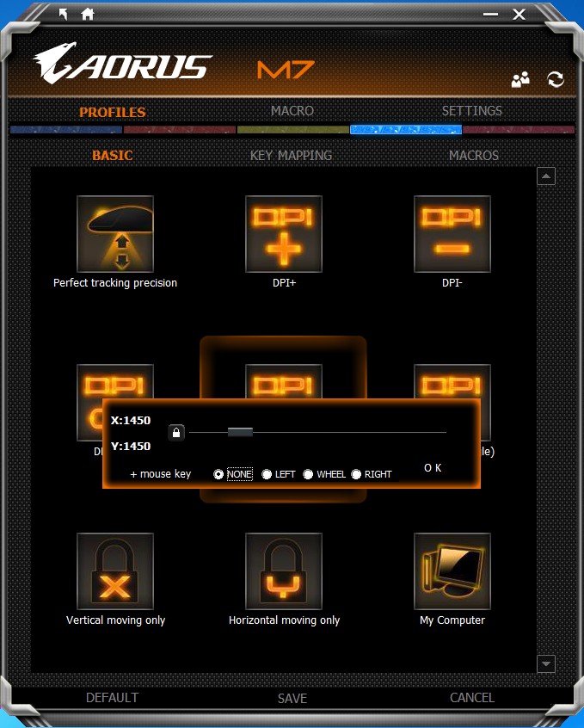
Task: Switch to BASIC sub-tab
Action: click(113, 155)
